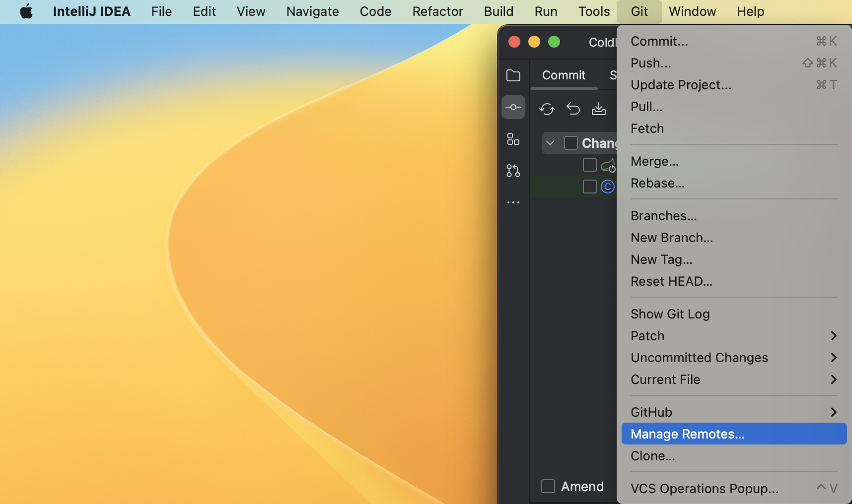Check the first changed file checkbox

[590, 165]
